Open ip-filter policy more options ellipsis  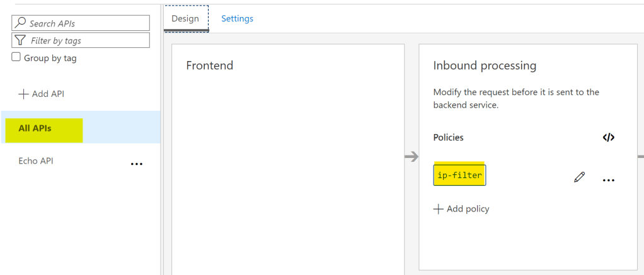click(x=608, y=180)
